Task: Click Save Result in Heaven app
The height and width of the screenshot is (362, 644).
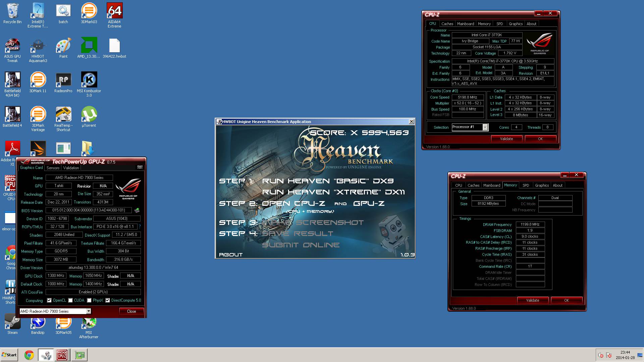Action: click(x=298, y=234)
